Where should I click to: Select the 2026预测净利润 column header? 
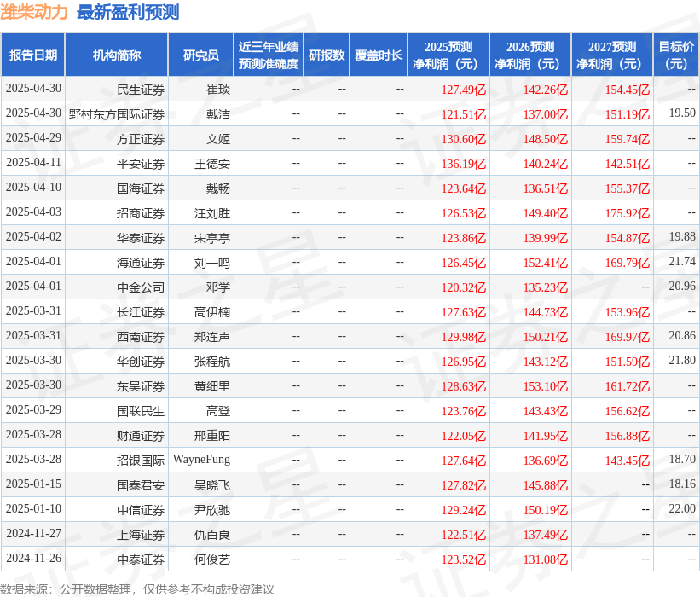tap(530, 55)
